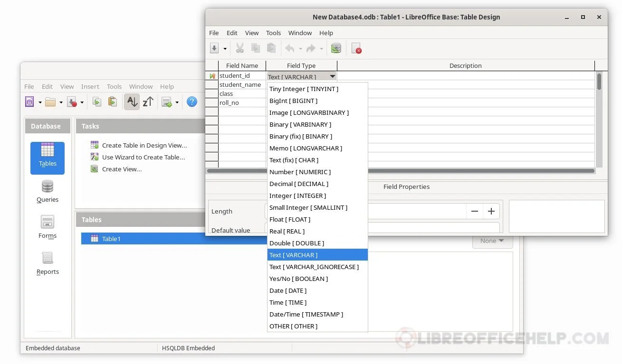622x364 pixels.
Task: Open the Redo history dropdown arrow
Action: (x=321, y=49)
